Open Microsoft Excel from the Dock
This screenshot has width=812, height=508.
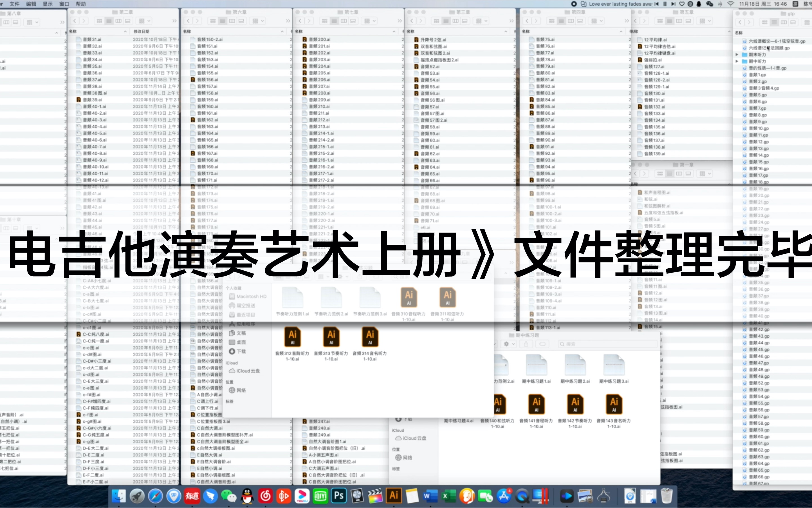click(x=449, y=496)
